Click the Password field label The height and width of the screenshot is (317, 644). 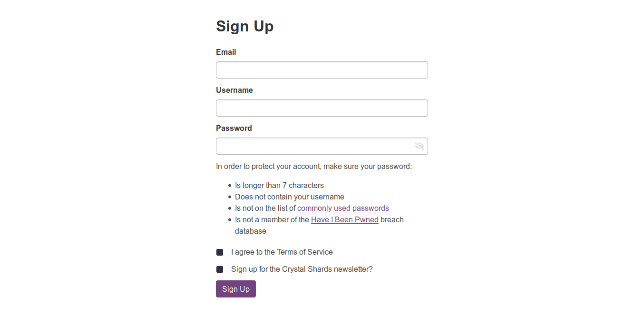pos(234,128)
